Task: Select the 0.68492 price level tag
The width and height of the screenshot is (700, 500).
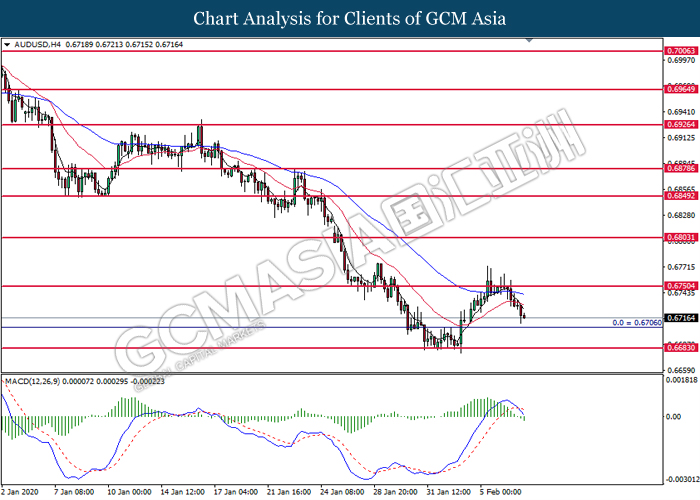Action: (680, 196)
